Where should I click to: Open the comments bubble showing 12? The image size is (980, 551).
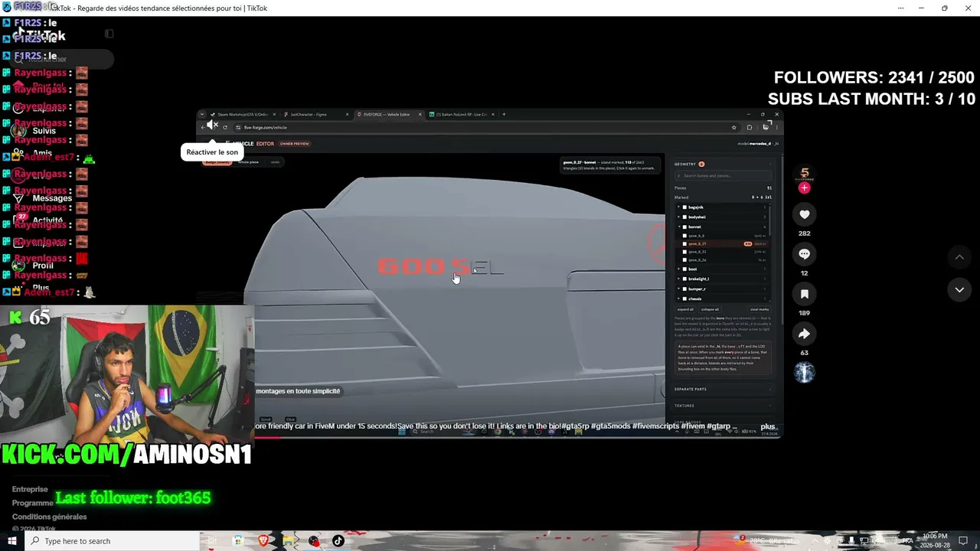click(804, 254)
